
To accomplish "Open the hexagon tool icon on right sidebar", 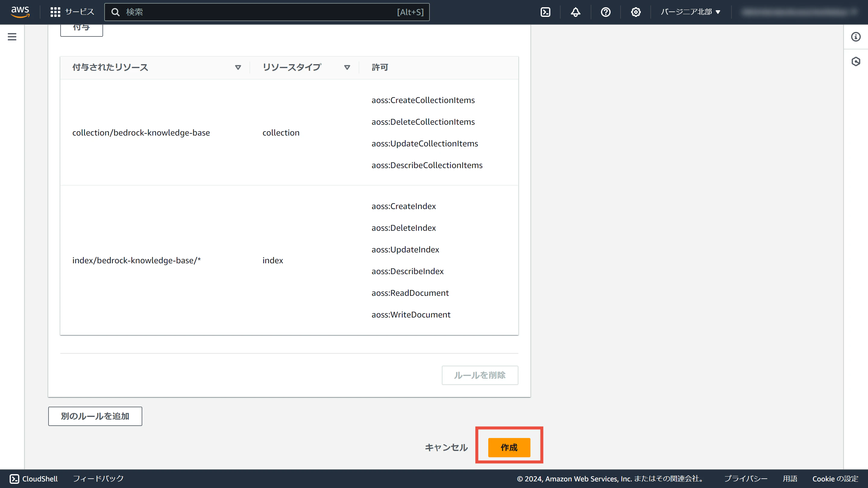I will [x=856, y=61].
